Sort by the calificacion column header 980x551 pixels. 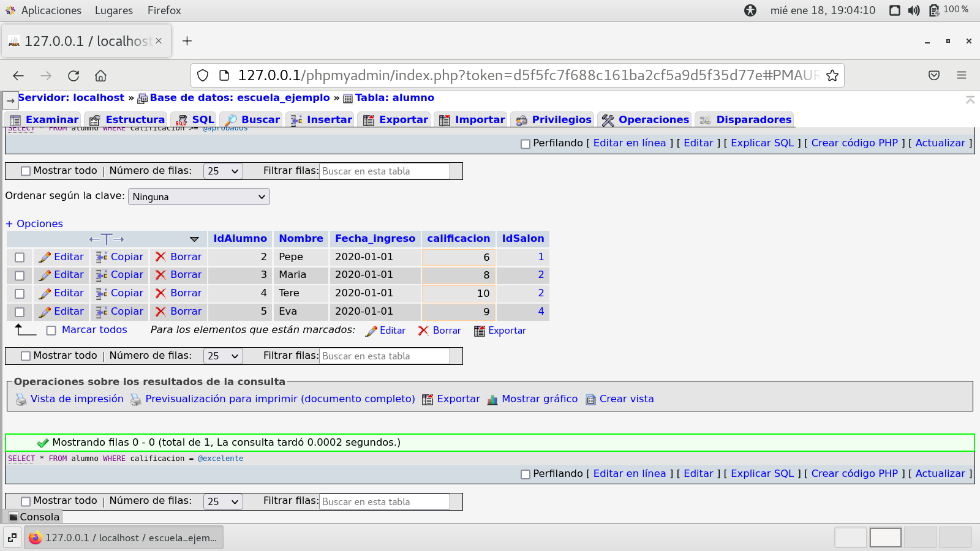pos(458,238)
